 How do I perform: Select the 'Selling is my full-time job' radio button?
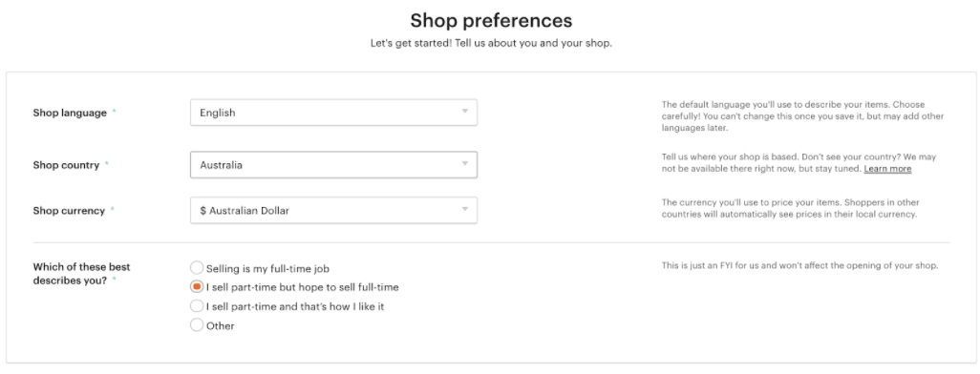[197, 268]
